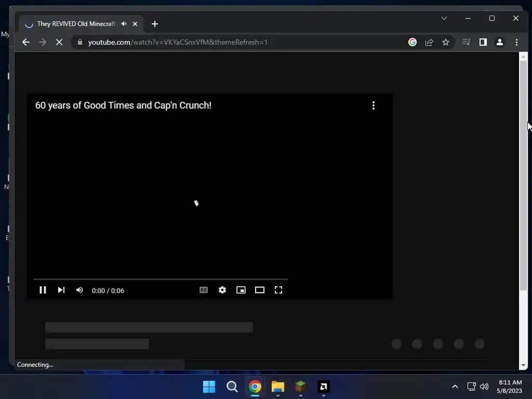View site information lock icon
The width and height of the screenshot is (532, 399).
[80, 42]
